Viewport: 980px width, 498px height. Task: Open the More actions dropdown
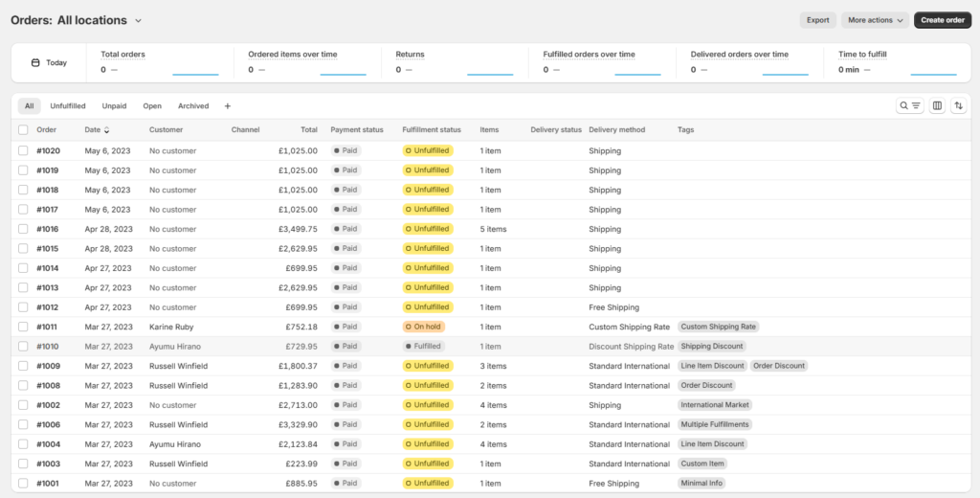[x=875, y=20]
